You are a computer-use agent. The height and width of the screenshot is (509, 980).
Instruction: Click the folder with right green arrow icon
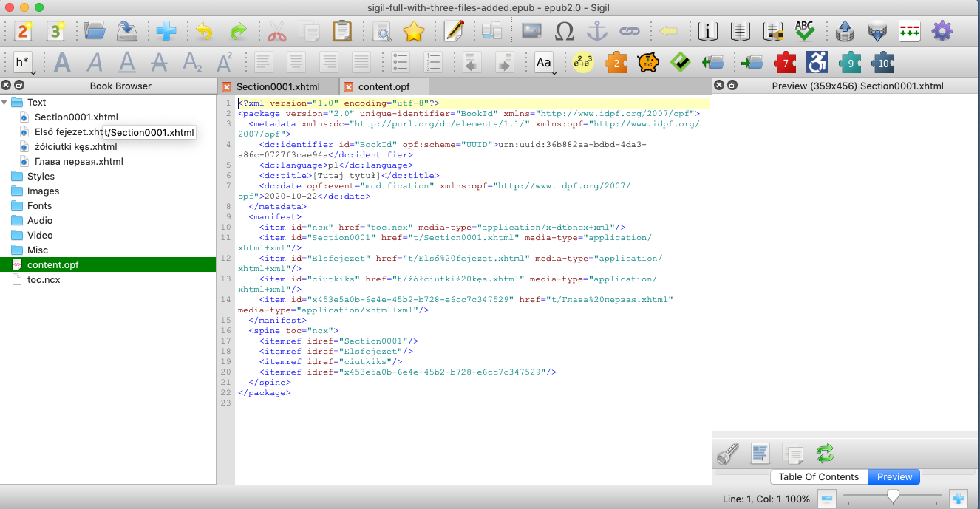[x=752, y=63]
